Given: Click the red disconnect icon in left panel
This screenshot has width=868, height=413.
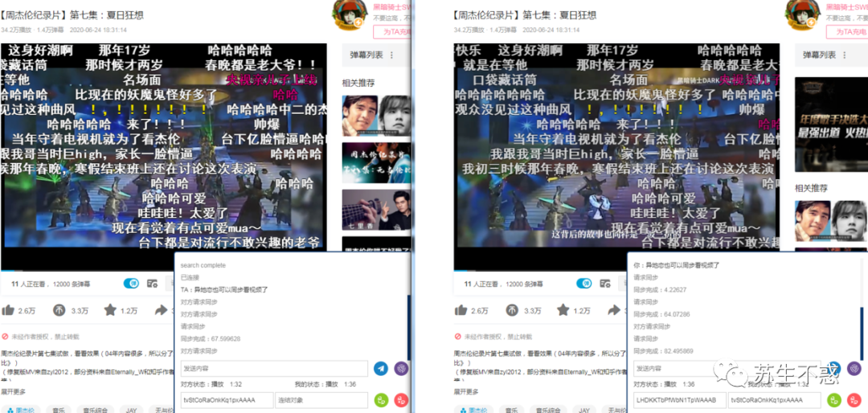Looking at the screenshot, I should pos(401,399).
